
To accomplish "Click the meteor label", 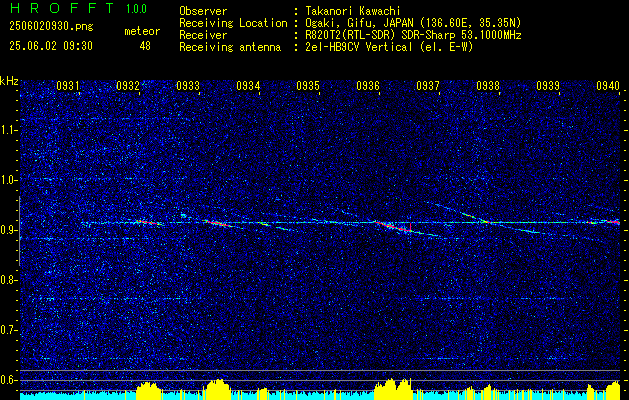I will (x=142, y=31).
